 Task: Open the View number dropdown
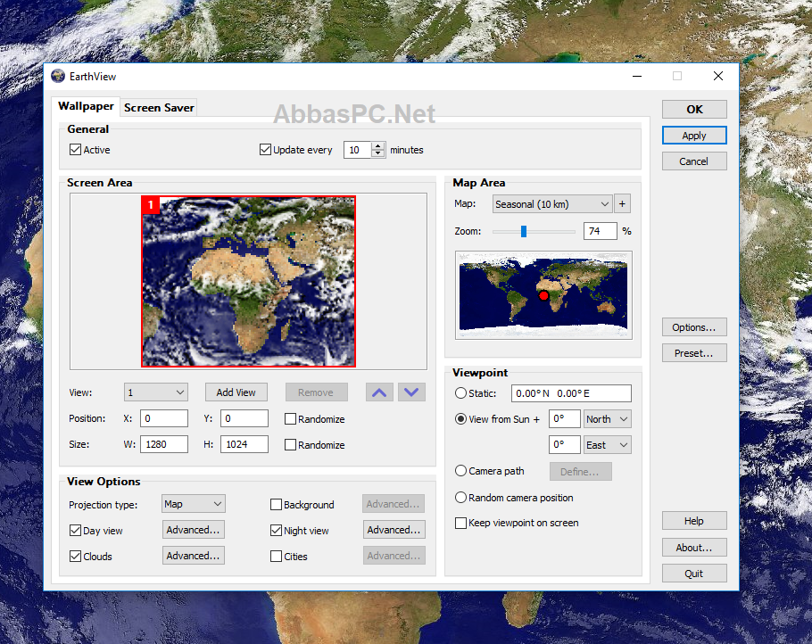[x=156, y=392]
